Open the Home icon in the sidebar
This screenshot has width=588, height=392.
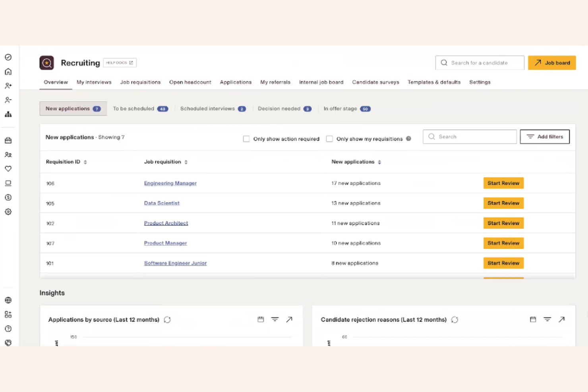(x=8, y=71)
